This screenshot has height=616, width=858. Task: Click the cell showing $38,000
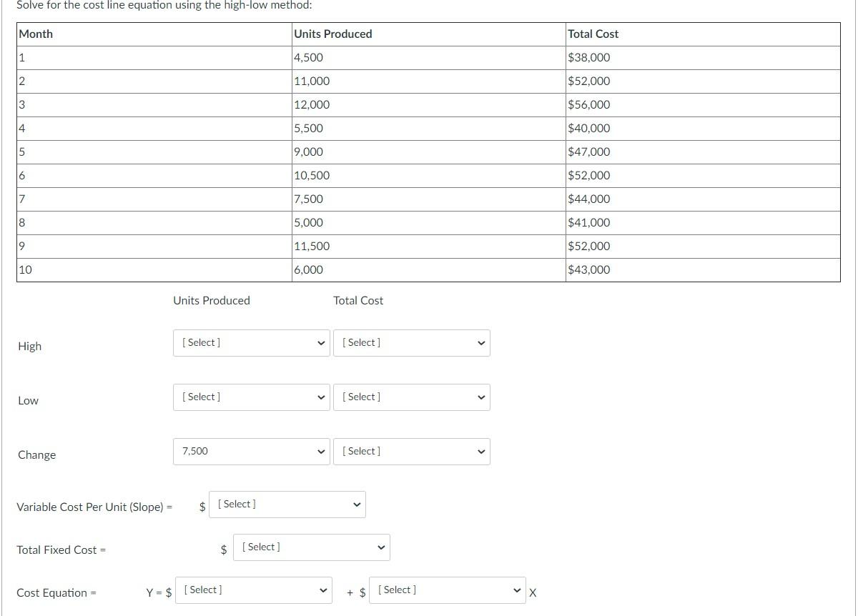click(x=587, y=57)
